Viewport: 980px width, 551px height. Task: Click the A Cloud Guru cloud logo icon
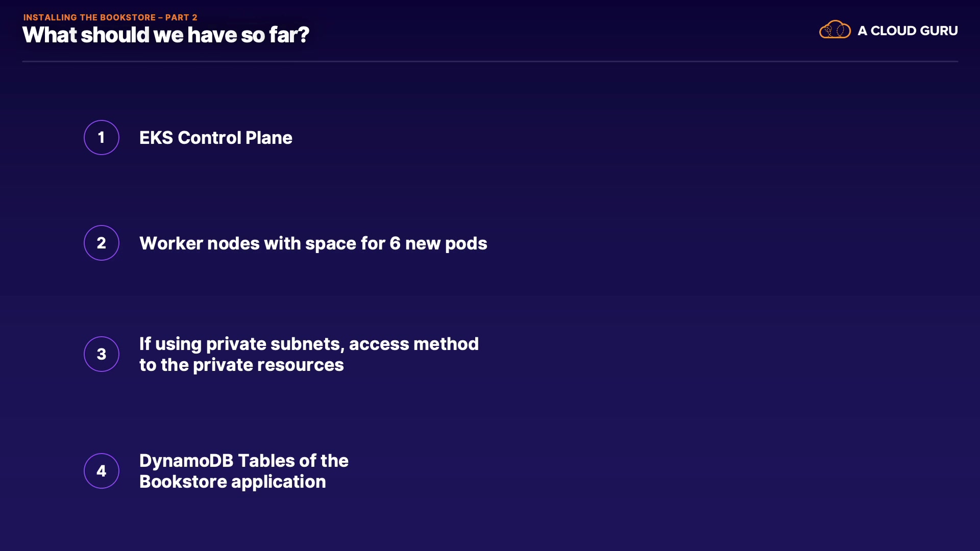[835, 30]
